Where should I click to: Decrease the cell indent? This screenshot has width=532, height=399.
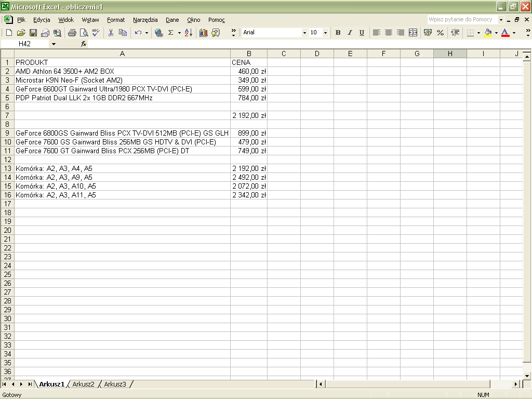click(x=455, y=33)
